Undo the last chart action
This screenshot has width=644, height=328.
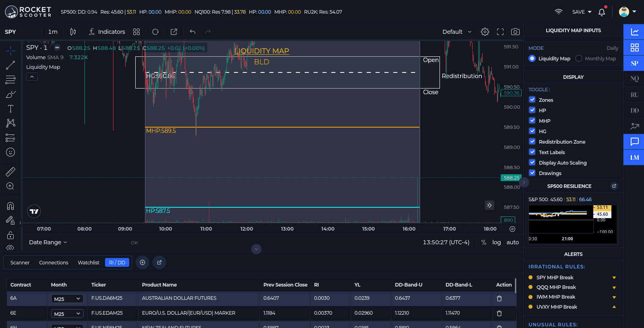click(x=193, y=32)
